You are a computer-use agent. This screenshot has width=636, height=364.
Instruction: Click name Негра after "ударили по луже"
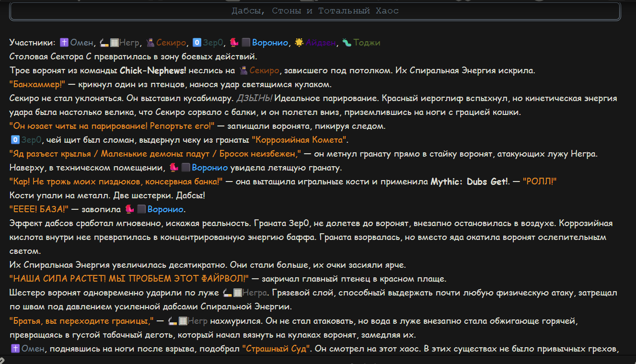click(x=256, y=293)
